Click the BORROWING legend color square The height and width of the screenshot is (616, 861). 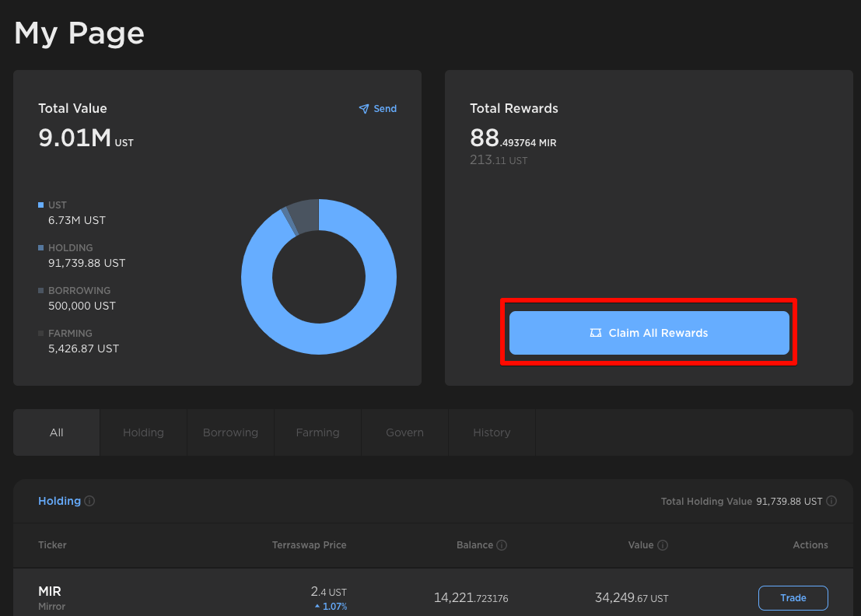click(x=41, y=291)
